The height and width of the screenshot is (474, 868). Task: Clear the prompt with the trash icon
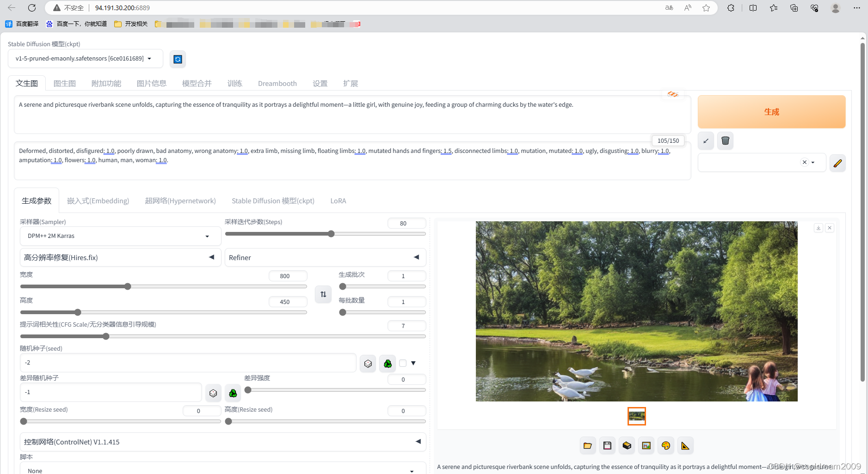point(725,141)
